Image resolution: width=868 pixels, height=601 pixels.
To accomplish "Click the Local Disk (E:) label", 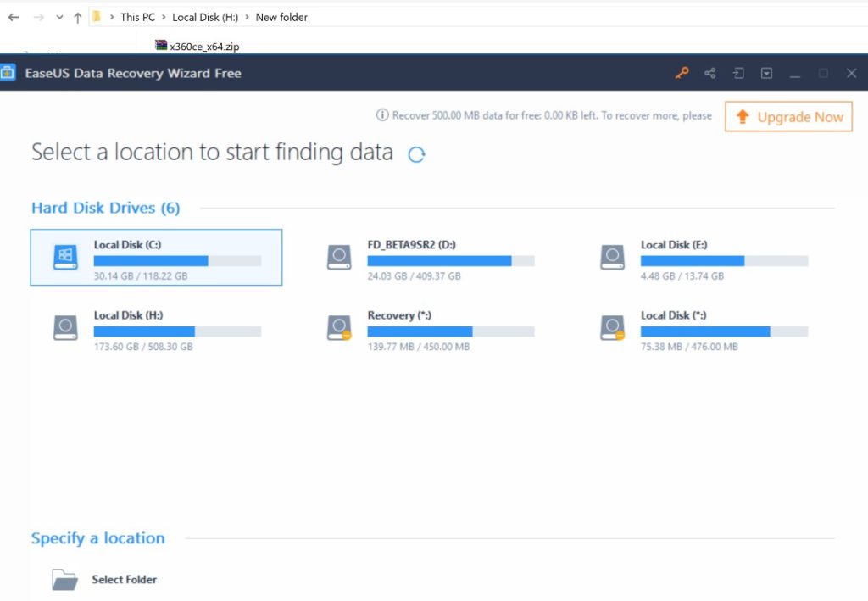I will (674, 245).
